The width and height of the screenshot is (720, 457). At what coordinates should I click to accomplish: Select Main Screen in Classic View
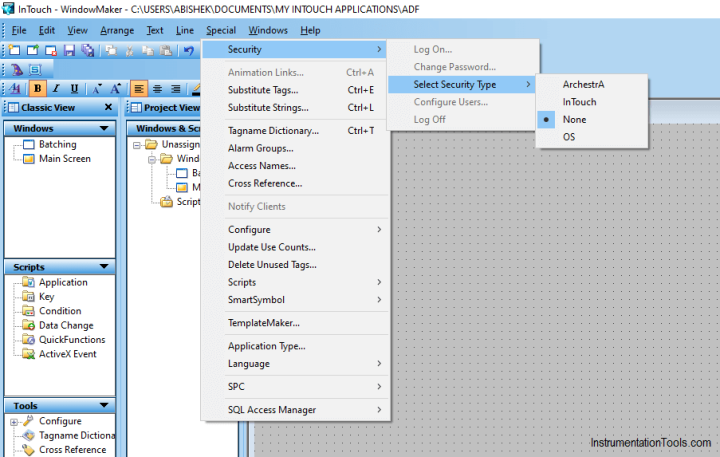point(65,159)
